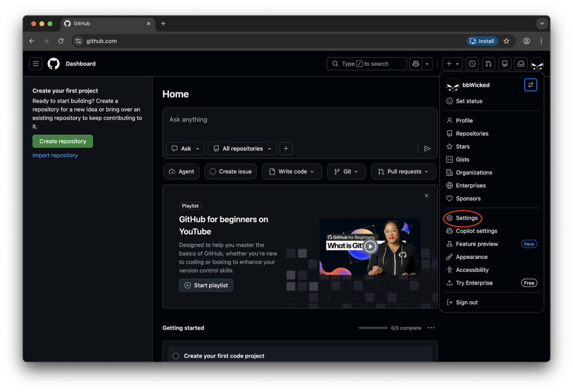Select the GitHub browser tab
Screen dimensions: 573x392
(108, 23)
